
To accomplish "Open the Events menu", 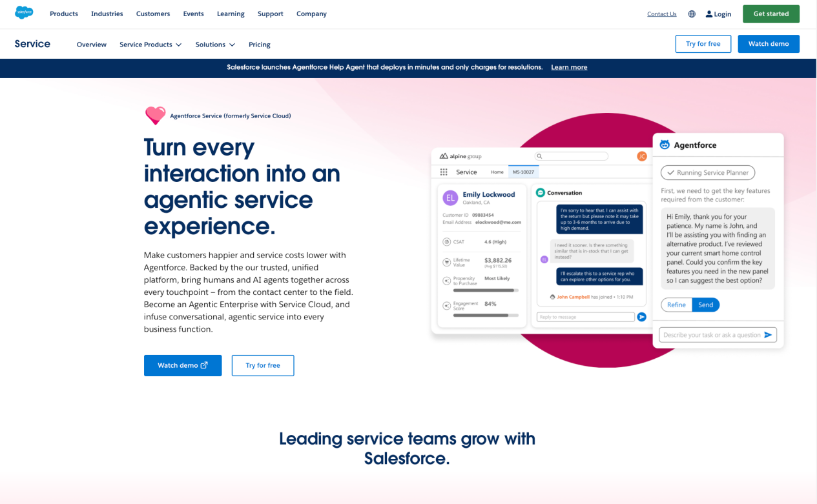I will pyautogui.click(x=193, y=14).
